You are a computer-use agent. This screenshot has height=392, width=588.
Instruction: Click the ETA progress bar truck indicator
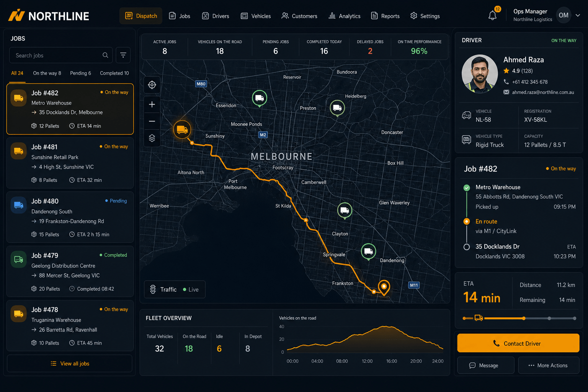(479, 318)
